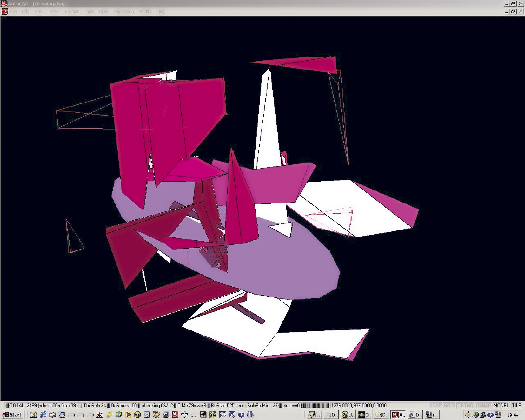Open the Tools menu
The height and width of the screenshot is (420, 525).
(89, 11)
